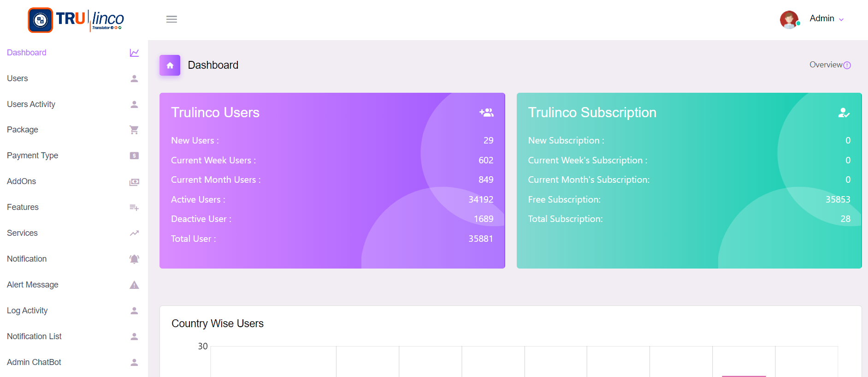The height and width of the screenshot is (377, 868).
Task: Click the Alert Message warning triangle icon
Action: 134,285
